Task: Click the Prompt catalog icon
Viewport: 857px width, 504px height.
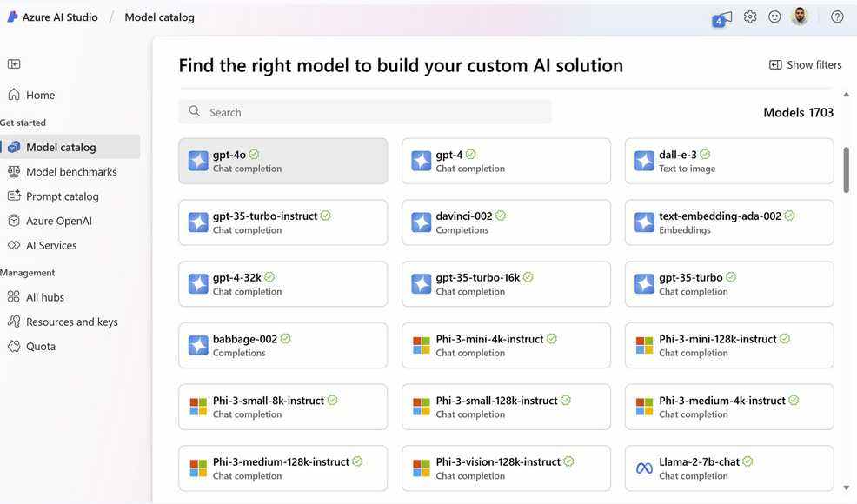Action: pos(14,196)
